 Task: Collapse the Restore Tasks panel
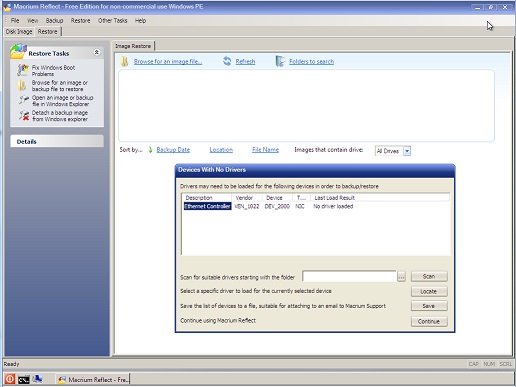tap(97, 52)
